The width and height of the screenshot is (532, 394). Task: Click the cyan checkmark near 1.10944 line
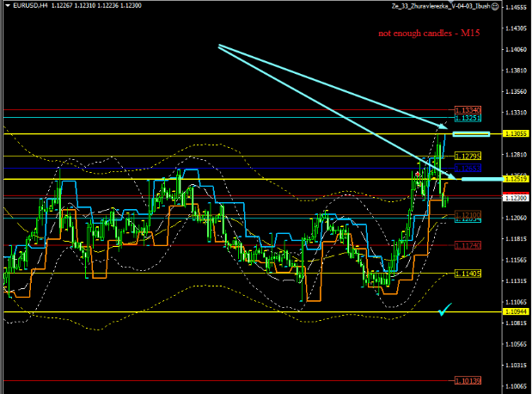[444, 309]
